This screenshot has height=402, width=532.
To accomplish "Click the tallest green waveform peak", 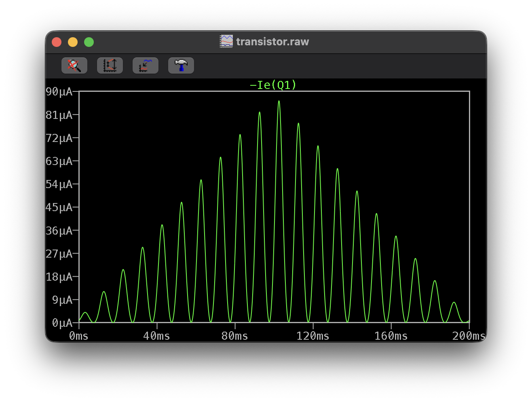I will click(279, 102).
